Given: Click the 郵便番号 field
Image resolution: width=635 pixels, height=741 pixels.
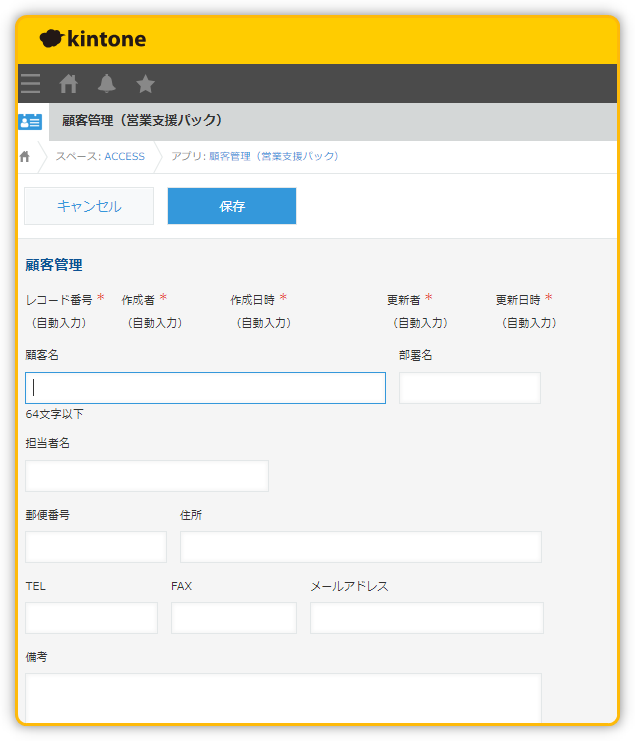Looking at the screenshot, I should tap(96, 547).
